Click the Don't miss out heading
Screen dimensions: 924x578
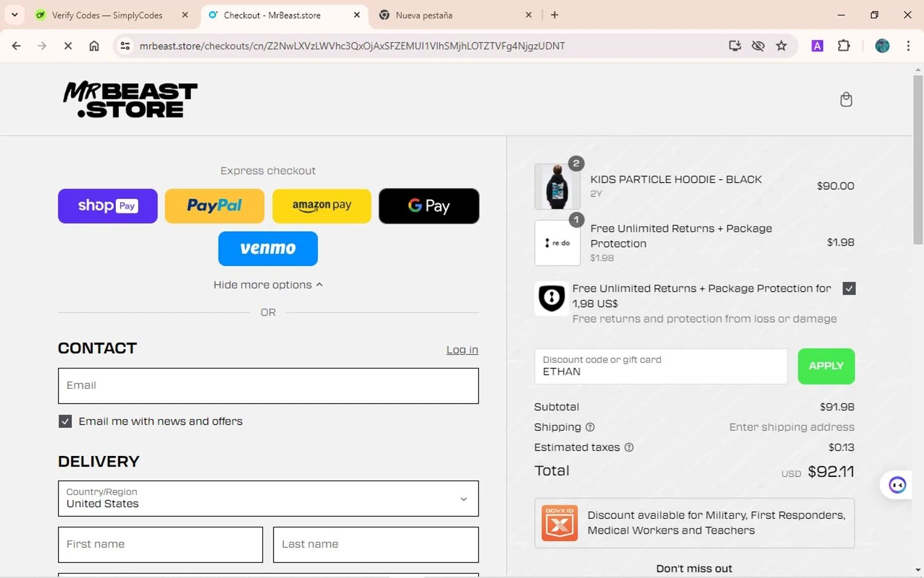694,569
